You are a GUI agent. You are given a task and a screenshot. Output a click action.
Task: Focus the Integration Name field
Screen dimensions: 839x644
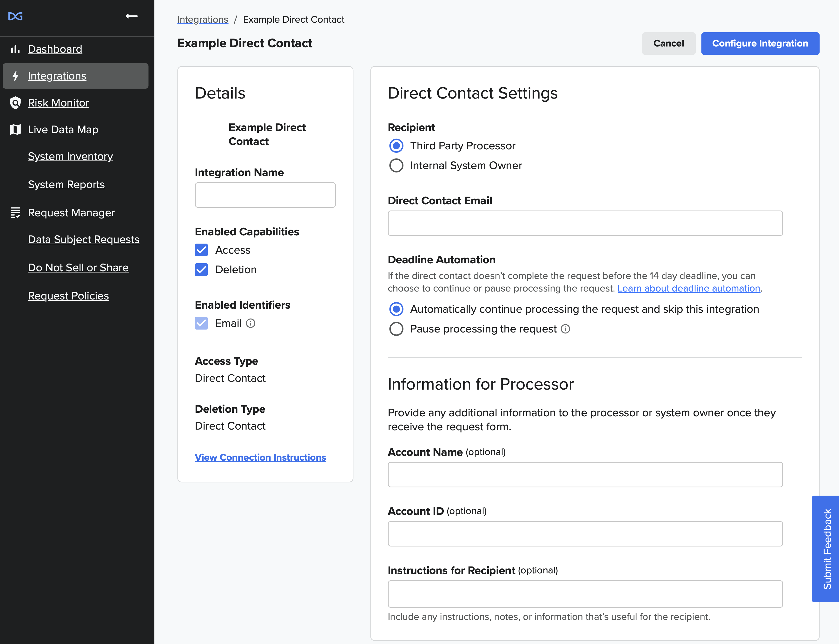(x=265, y=195)
